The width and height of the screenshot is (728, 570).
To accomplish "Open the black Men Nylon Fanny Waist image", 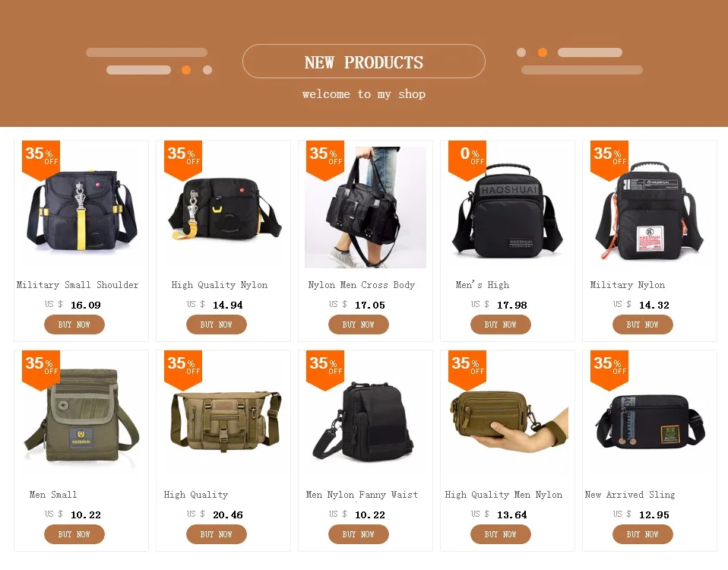I will point(366,417).
